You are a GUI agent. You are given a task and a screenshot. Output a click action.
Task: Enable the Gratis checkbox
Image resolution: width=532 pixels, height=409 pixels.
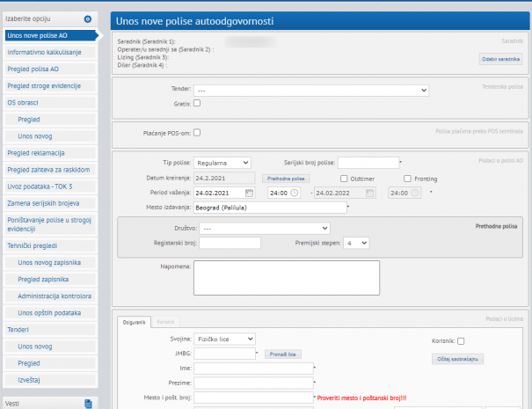point(197,103)
